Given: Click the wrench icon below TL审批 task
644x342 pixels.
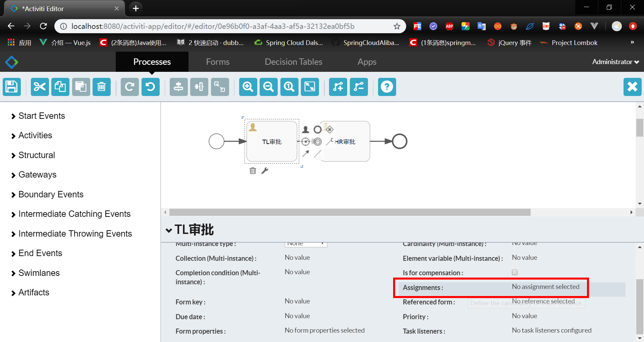Looking at the screenshot, I should (x=265, y=170).
